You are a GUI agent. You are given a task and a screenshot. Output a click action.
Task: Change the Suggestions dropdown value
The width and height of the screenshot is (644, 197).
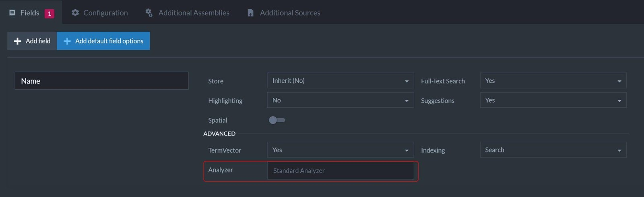tap(553, 101)
